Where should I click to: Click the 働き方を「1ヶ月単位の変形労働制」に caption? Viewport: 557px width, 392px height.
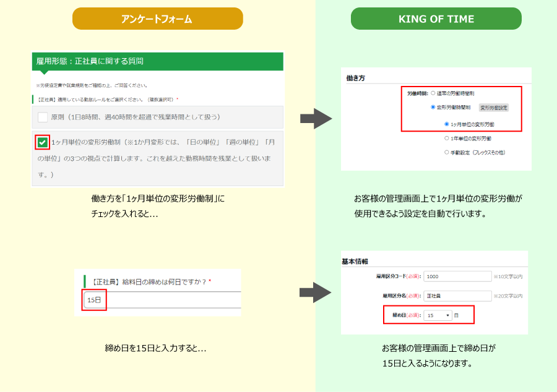click(158, 198)
